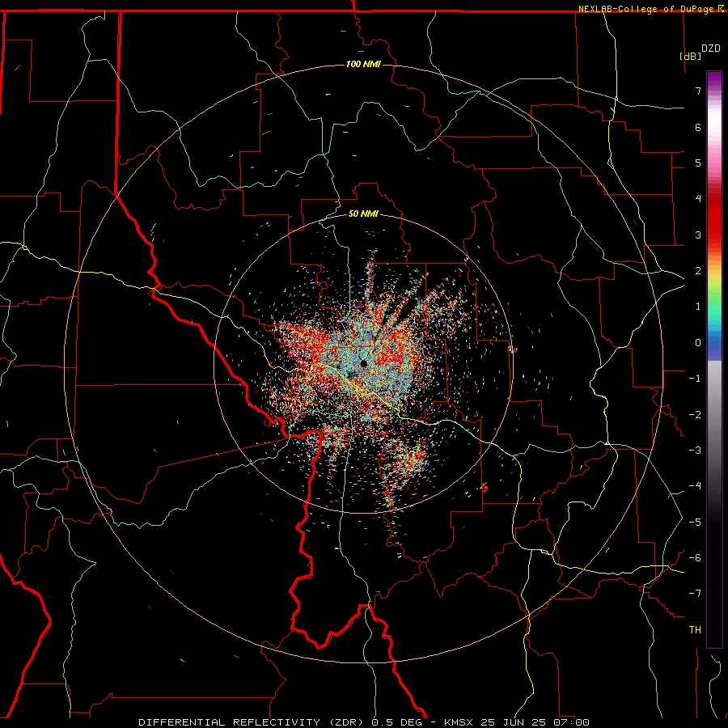
Task: Click legend value 4 on color scale
Action: click(x=698, y=199)
